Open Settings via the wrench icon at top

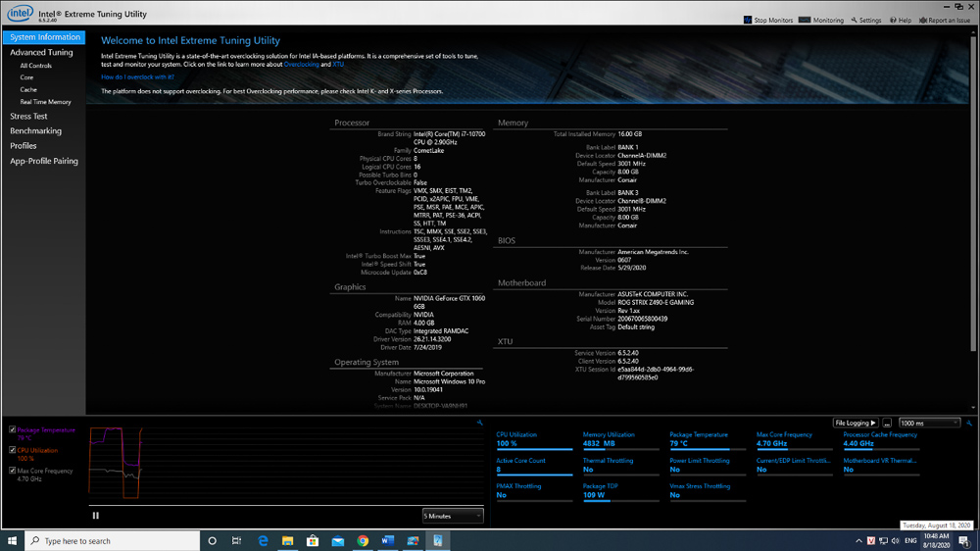pos(854,20)
